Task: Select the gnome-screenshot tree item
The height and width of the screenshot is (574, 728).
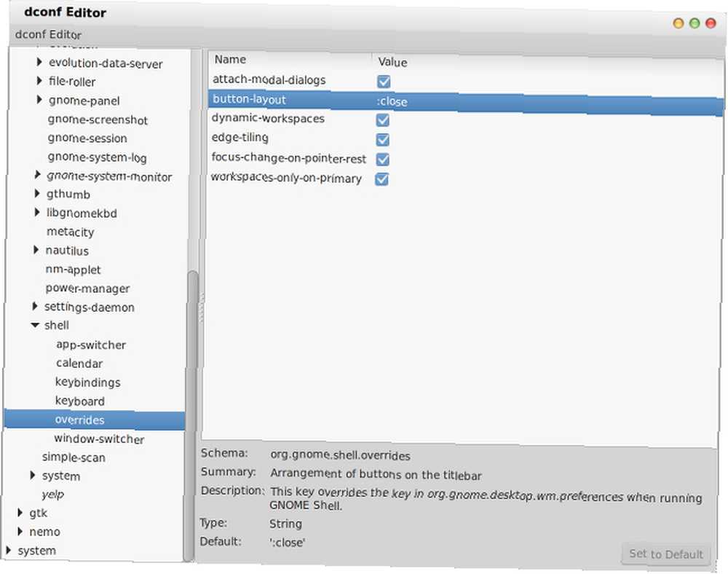Action: click(x=98, y=119)
